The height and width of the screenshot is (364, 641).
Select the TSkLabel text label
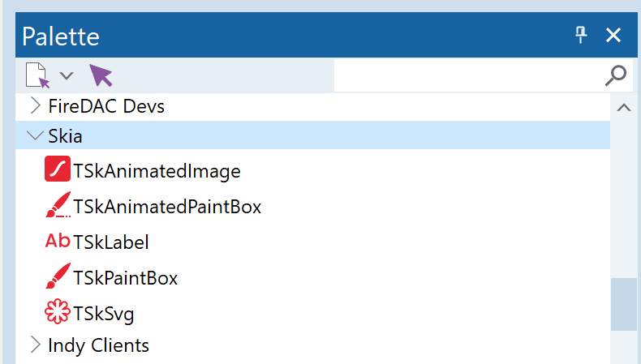tap(111, 242)
